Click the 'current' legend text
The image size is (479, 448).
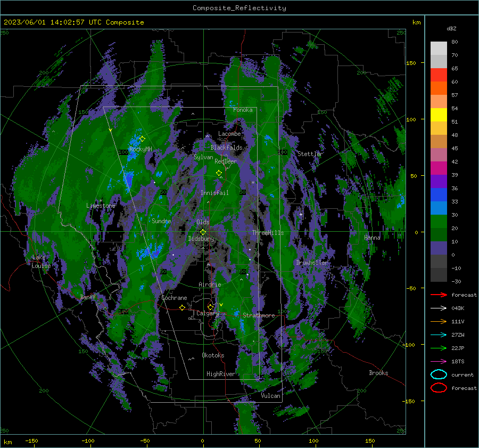point(463,374)
